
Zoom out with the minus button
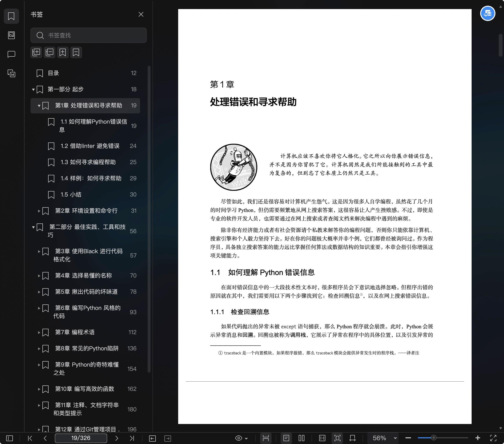[x=408, y=438]
